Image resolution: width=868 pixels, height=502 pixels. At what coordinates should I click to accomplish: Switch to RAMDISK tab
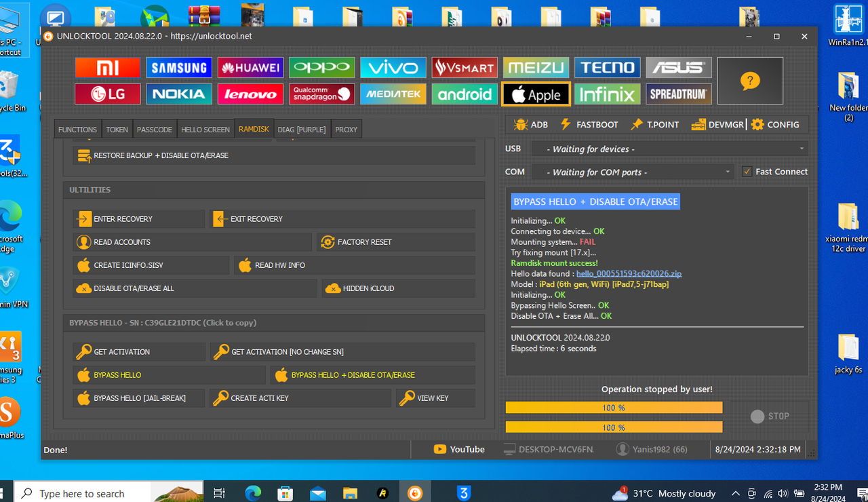(254, 129)
